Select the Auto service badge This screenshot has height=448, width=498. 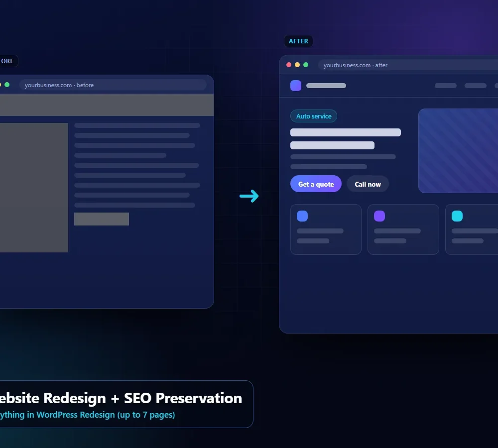[x=313, y=116]
